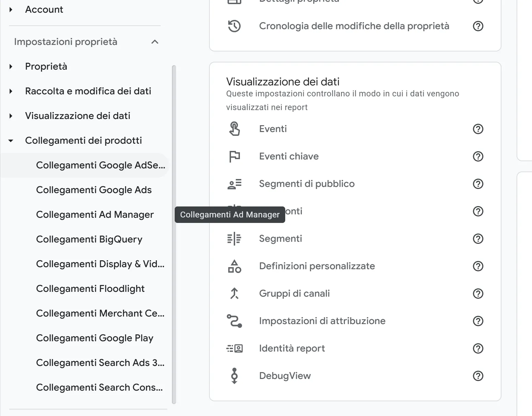Open the Eventi chiave settings link
This screenshot has width=532, height=416.
point(289,156)
